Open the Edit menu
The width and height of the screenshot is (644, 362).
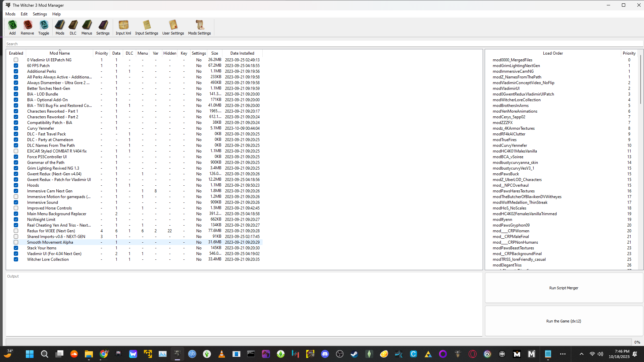coord(24,14)
